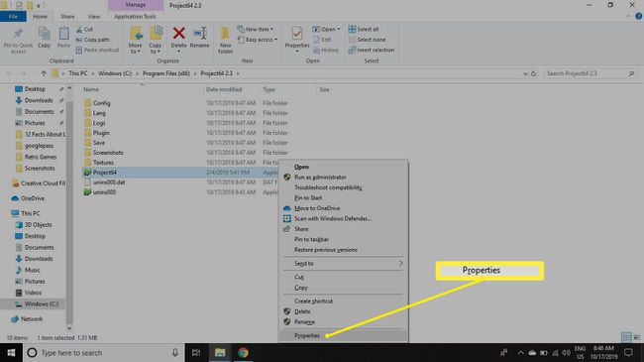Click the Up arrow navigation icon
Viewport: 644px width, 362px height.
[44, 73]
